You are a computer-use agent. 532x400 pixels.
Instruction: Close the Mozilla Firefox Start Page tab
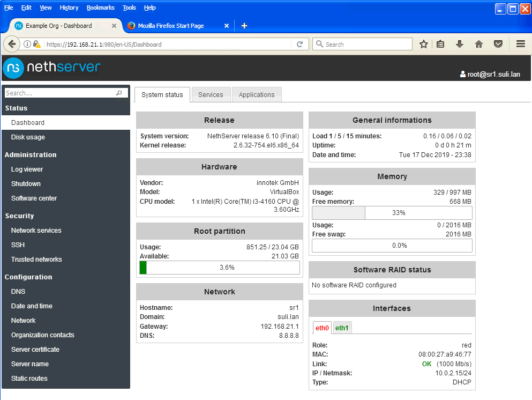tap(227, 26)
